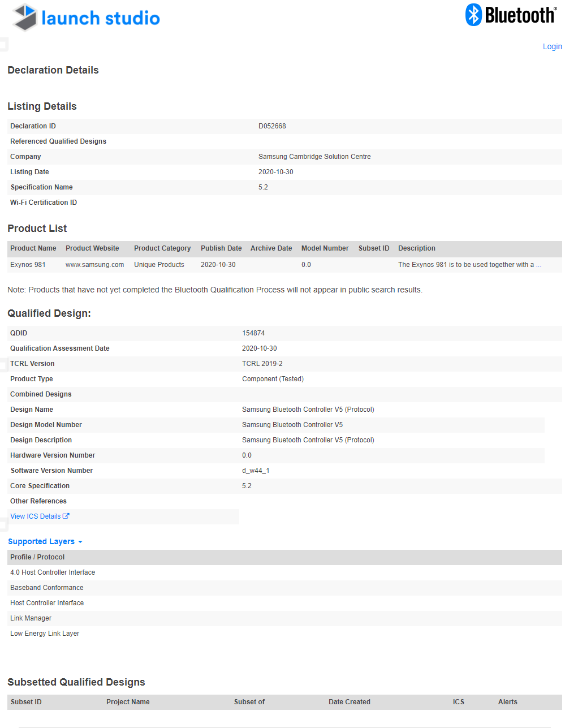Select the Low Energy Link Layer row
The width and height of the screenshot is (565, 728).
(284, 634)
